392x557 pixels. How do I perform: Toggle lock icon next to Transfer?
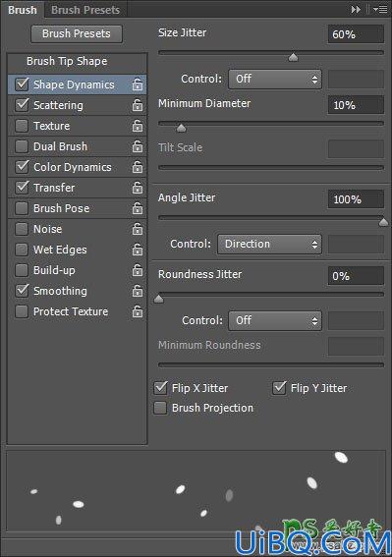click(138, 188)
